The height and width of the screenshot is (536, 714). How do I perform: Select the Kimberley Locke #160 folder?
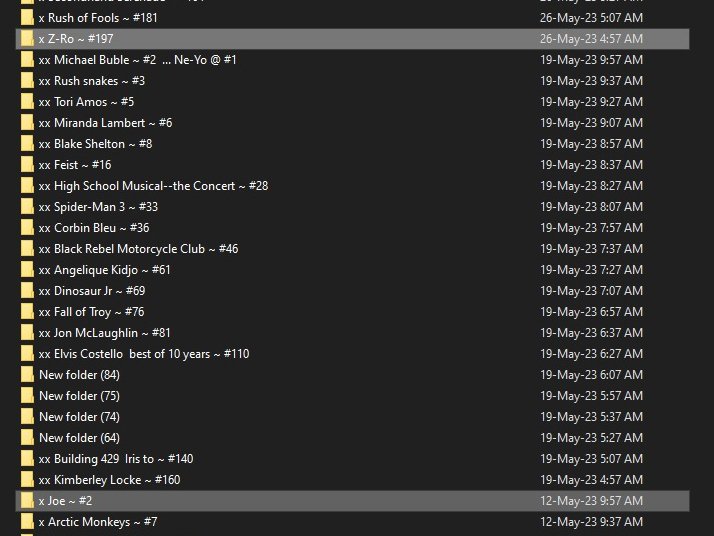point(109,480)
